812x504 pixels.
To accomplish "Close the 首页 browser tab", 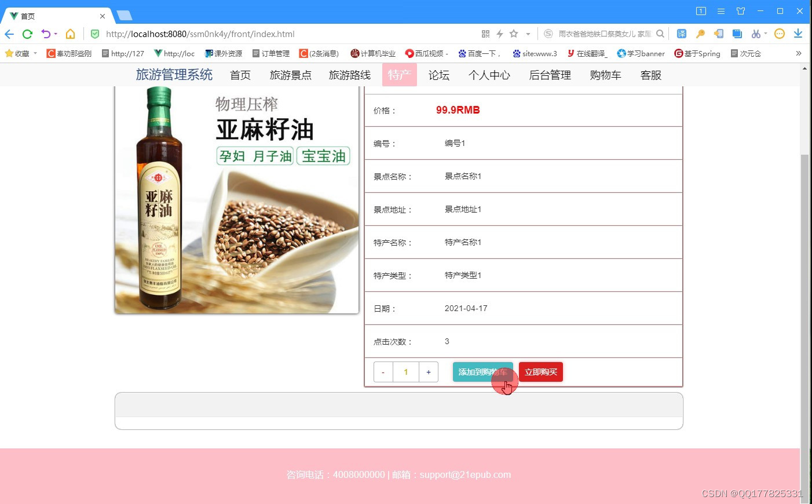I will click(x=103, y=16).
